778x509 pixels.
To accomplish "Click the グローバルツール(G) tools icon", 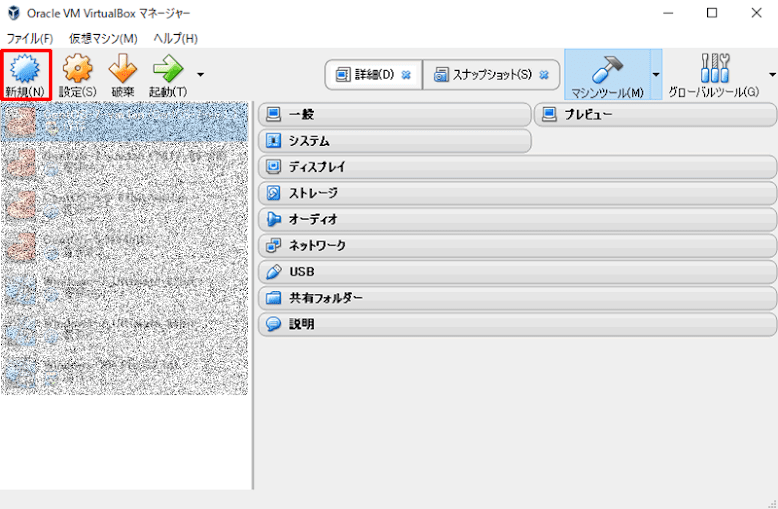I will click(x=715, y=68).
